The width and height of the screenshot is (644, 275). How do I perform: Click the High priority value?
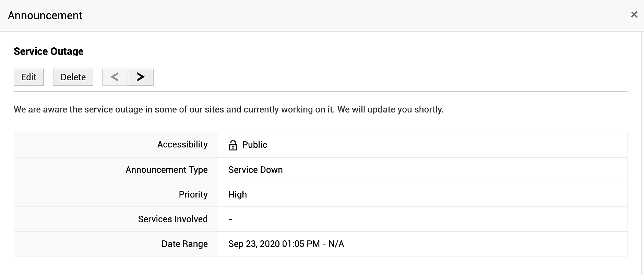point(238,194)
